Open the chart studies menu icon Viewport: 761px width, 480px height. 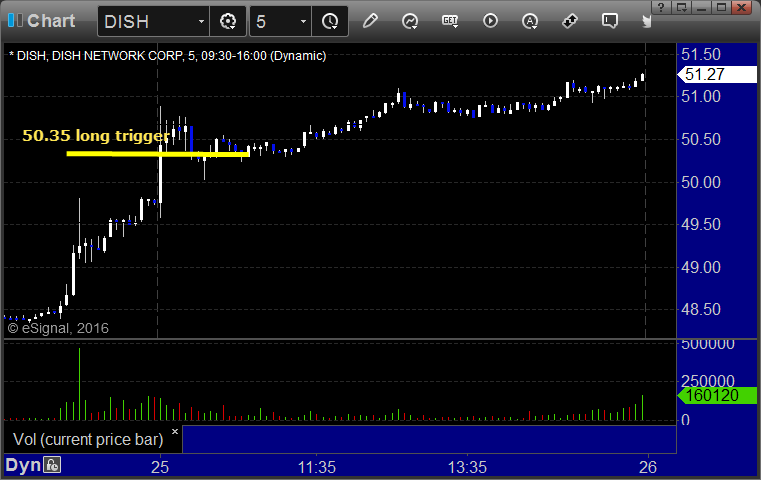click(x=410, y=21)
